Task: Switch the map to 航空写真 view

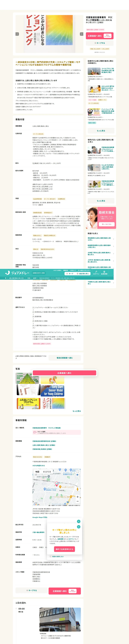Action: pos(47,472)
